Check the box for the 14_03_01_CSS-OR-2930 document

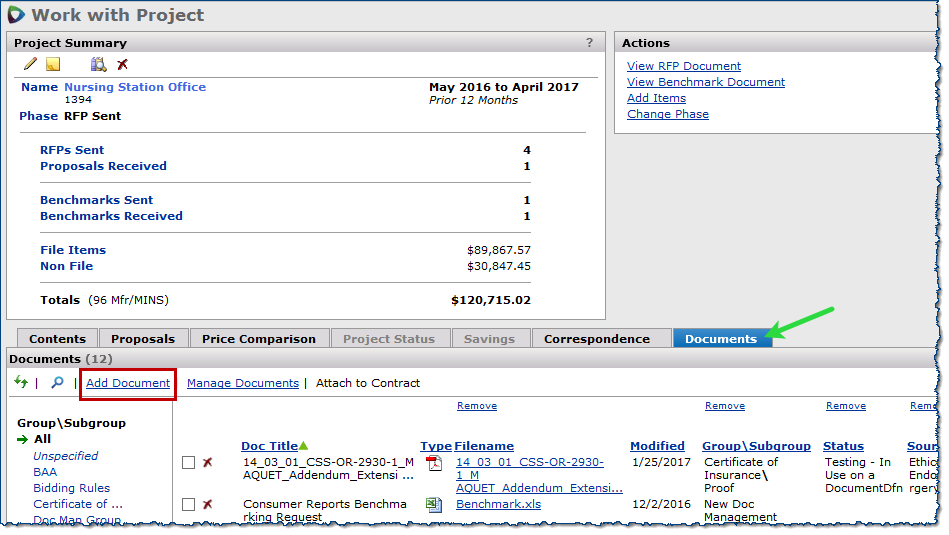click(189, 463)
